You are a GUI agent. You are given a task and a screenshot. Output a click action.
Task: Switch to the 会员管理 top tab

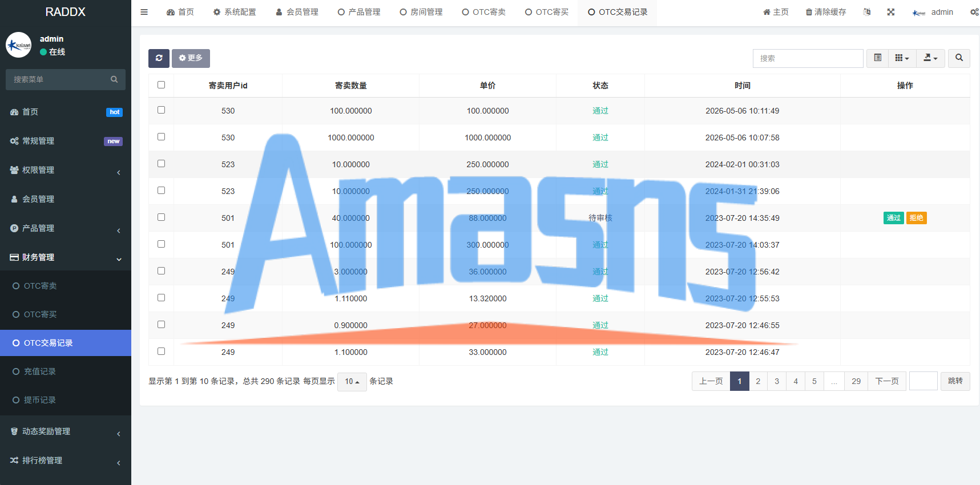coord(297,12)
